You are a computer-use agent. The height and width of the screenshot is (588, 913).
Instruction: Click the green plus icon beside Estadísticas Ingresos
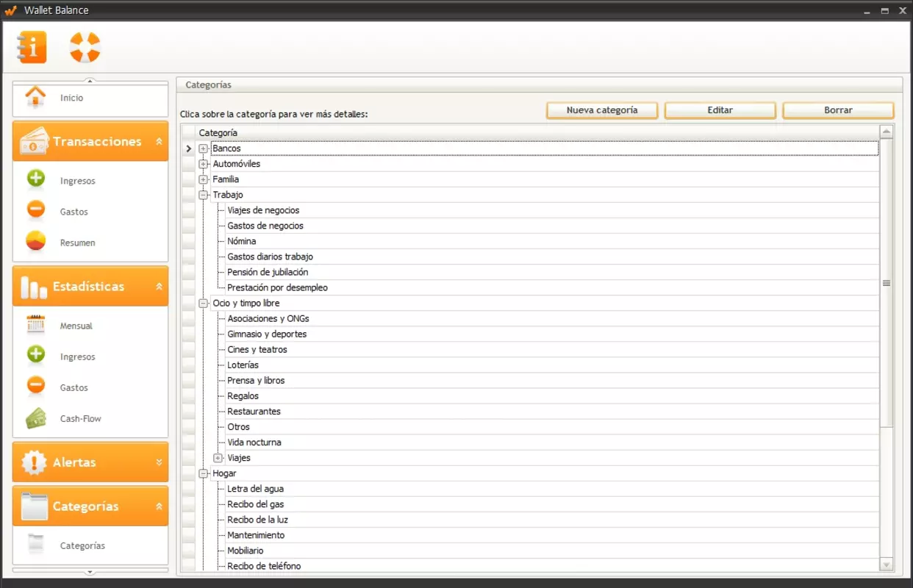tap(36, 355)
